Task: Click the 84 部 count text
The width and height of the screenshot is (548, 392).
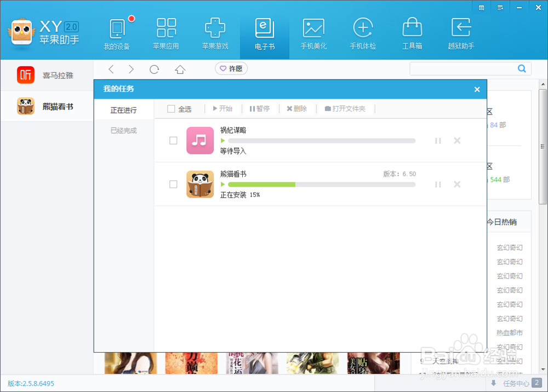Action: pyautogui.click(x=498, y=125)
